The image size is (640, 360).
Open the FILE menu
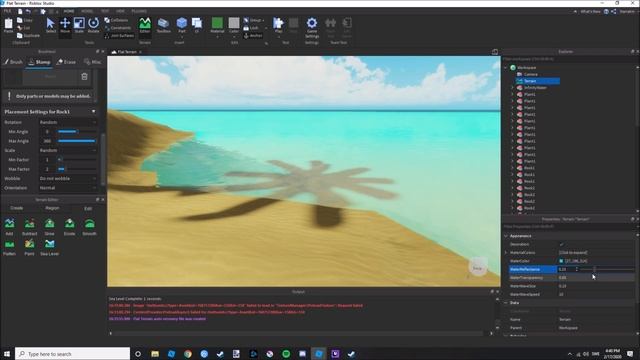(x=7, y=11)
